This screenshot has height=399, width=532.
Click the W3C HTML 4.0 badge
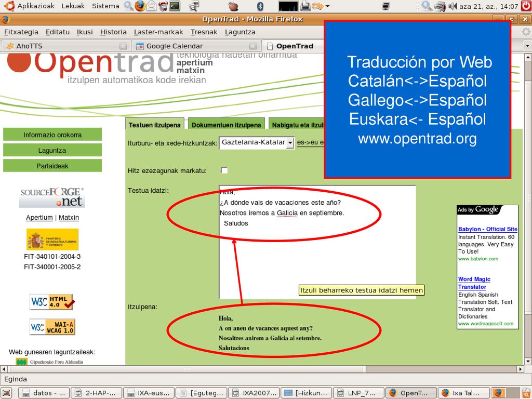coord(52,302)
